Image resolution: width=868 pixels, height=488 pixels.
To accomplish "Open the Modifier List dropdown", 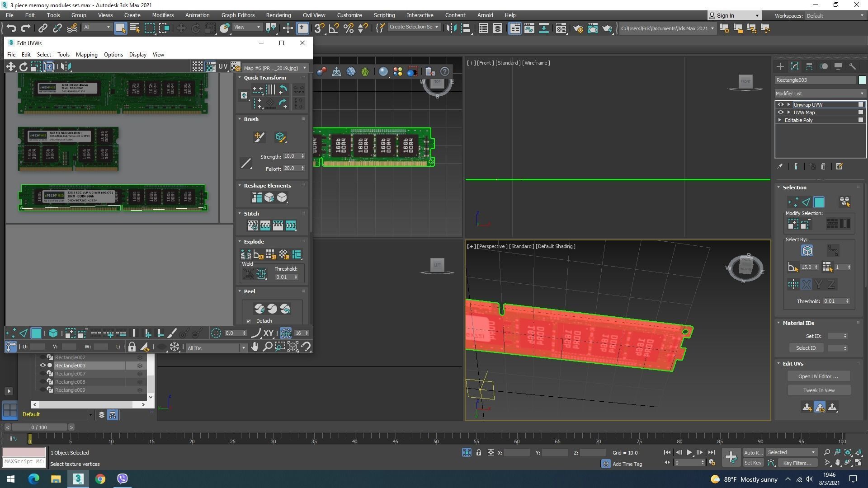I will pyautogui.click(x=820, y=94).
